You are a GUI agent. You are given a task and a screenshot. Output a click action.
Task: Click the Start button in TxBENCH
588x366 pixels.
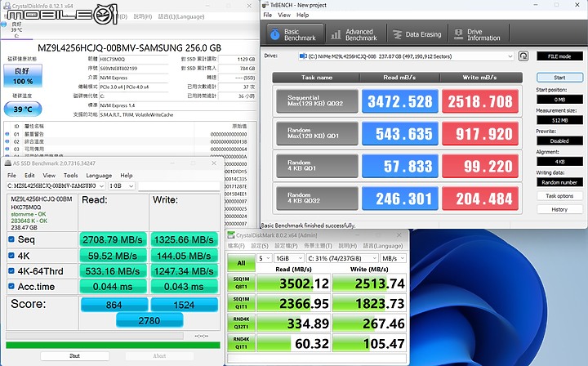(x=559, y=78)
